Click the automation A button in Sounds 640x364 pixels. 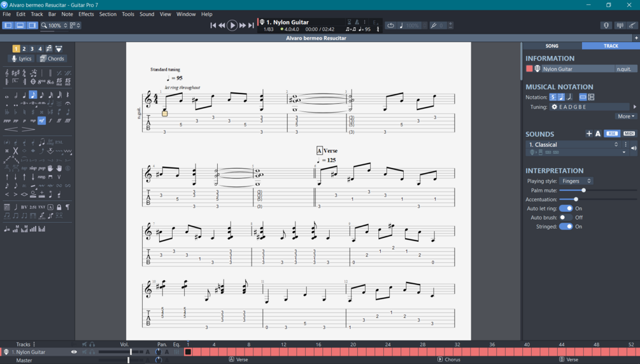point(597,134)
